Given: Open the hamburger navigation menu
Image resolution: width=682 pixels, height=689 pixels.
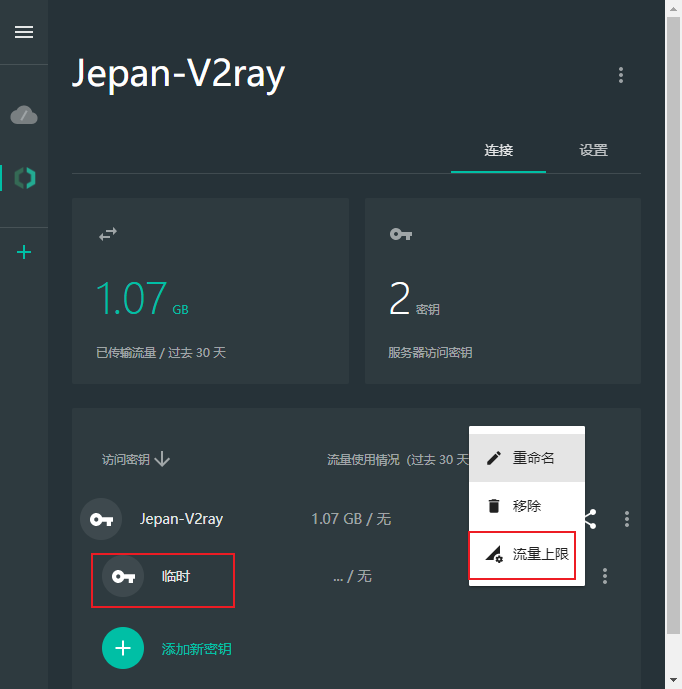Looking at the screenshot, I should coord(24,32).
